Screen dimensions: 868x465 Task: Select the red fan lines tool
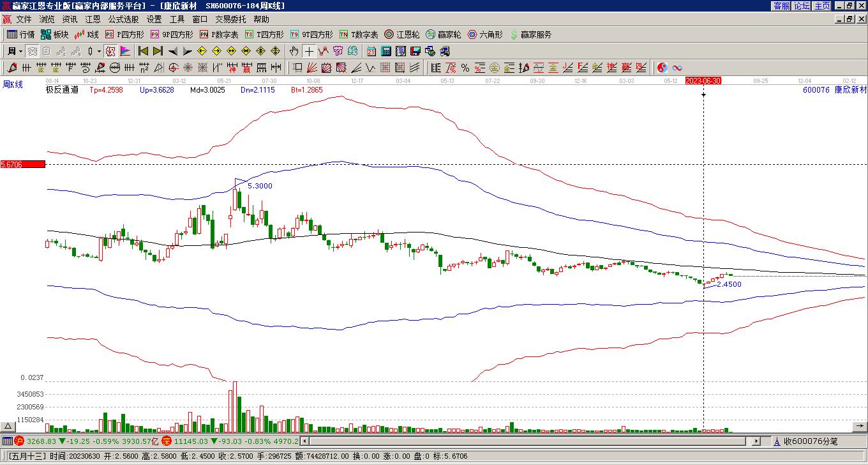(312, 68)
